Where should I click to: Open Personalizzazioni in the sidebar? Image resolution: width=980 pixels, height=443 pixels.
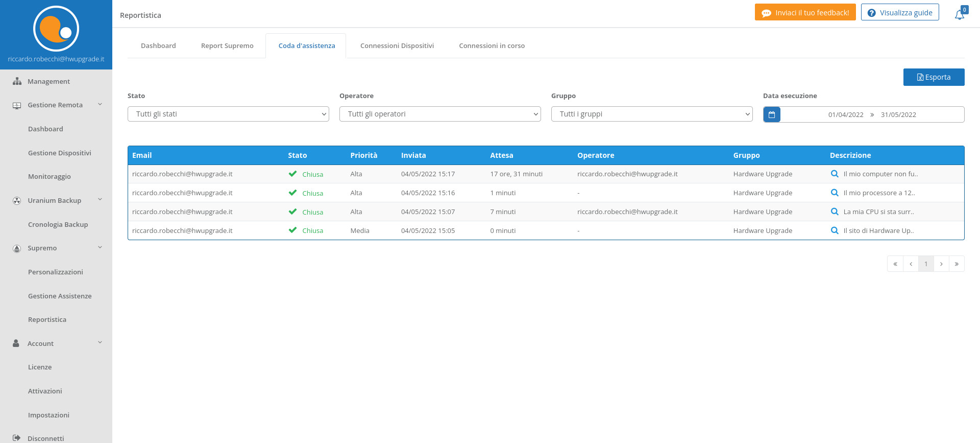[56, 272]
